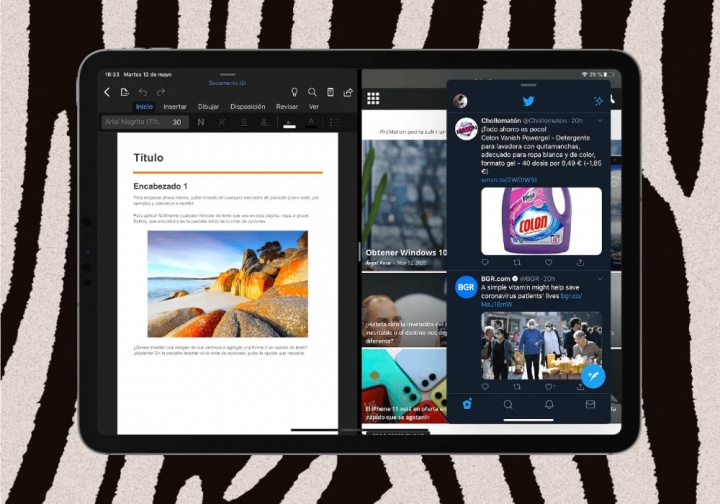Click the Encabezado 1 heading
The height and width of the screenshot is (504, 720).
coord(160,186)
